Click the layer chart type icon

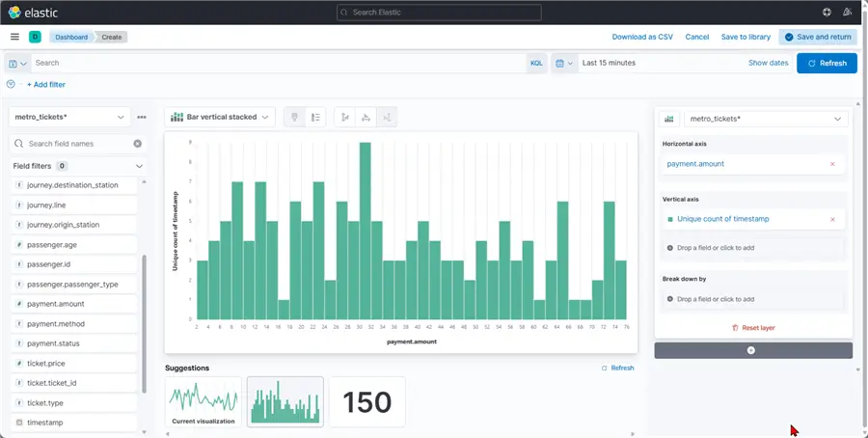(669, 119)
